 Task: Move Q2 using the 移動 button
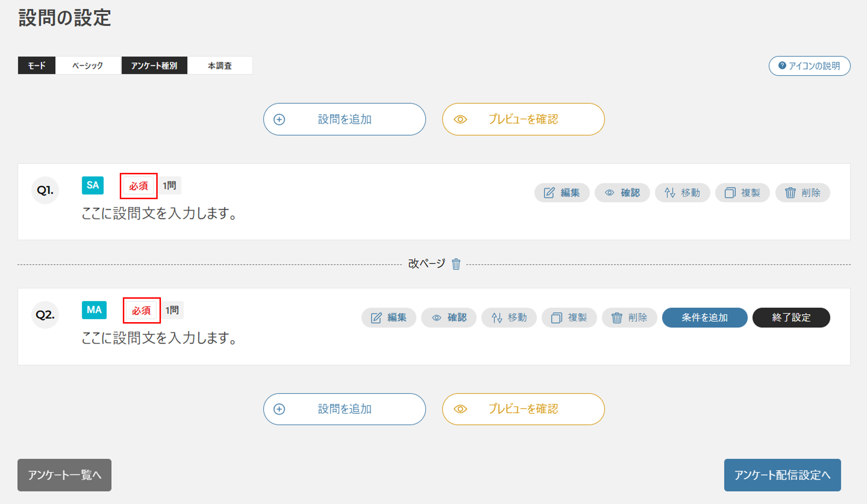click(x=509, y=317)
